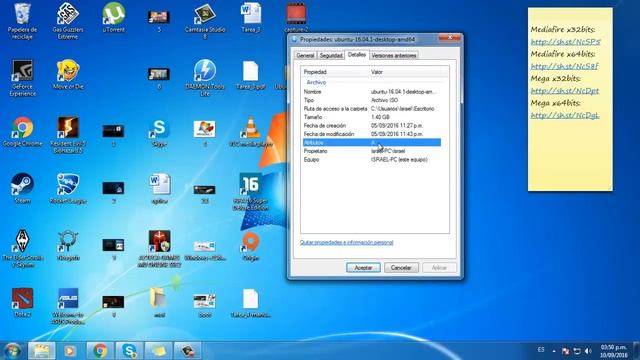This screenshot has width=640, height=360.
Task: Click the volume icon in system tray
Action: [588, 351]
